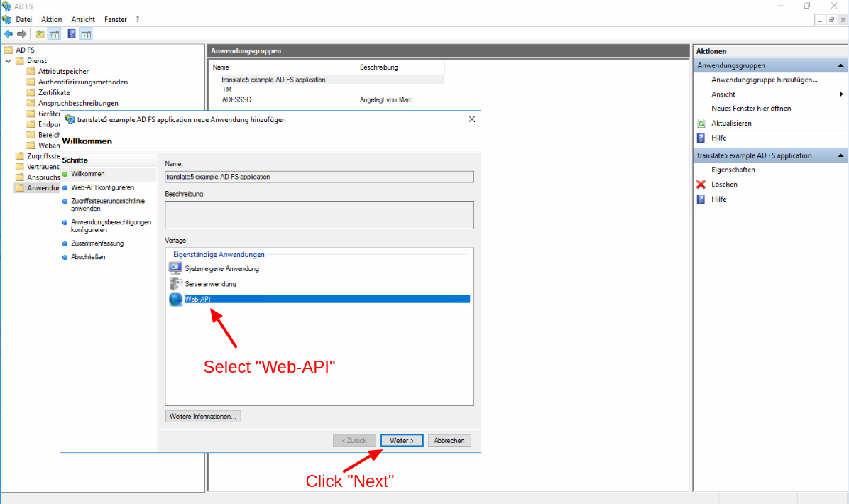Select Serveranwendung template
The image size is (849, 504).
point(210,284)
